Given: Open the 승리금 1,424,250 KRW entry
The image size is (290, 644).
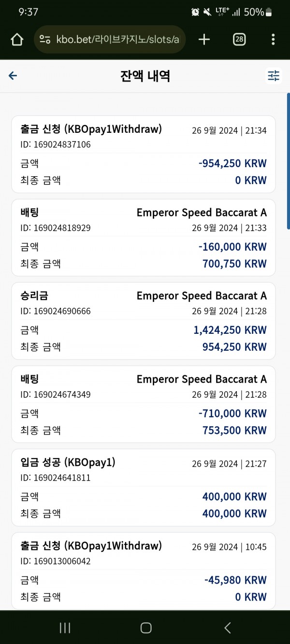Looking at the screenshot, I should 144,321.
